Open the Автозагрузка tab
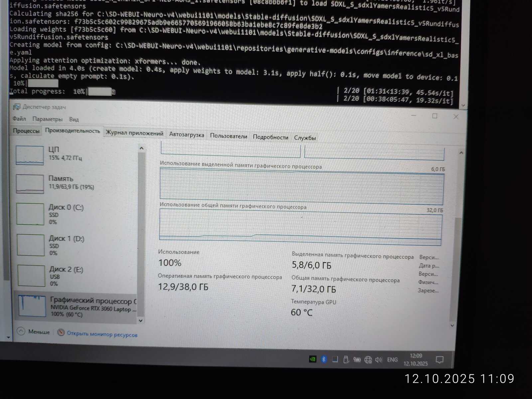The height and width of the screenshot is (399, 532). point(187,135)
